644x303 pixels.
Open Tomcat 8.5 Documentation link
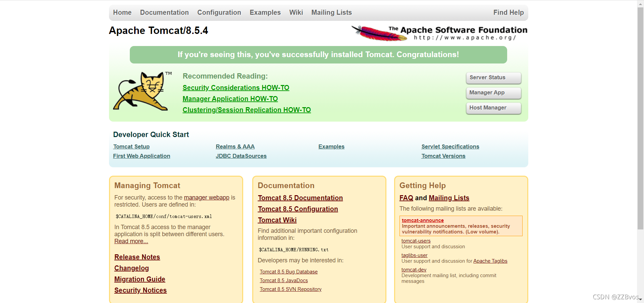tap(300, 198)
